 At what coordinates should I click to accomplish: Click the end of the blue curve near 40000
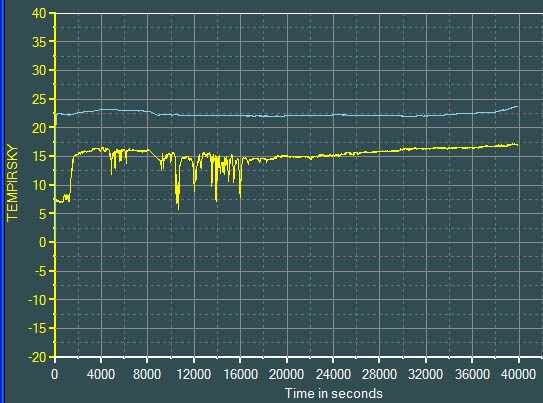click(517, 107)
